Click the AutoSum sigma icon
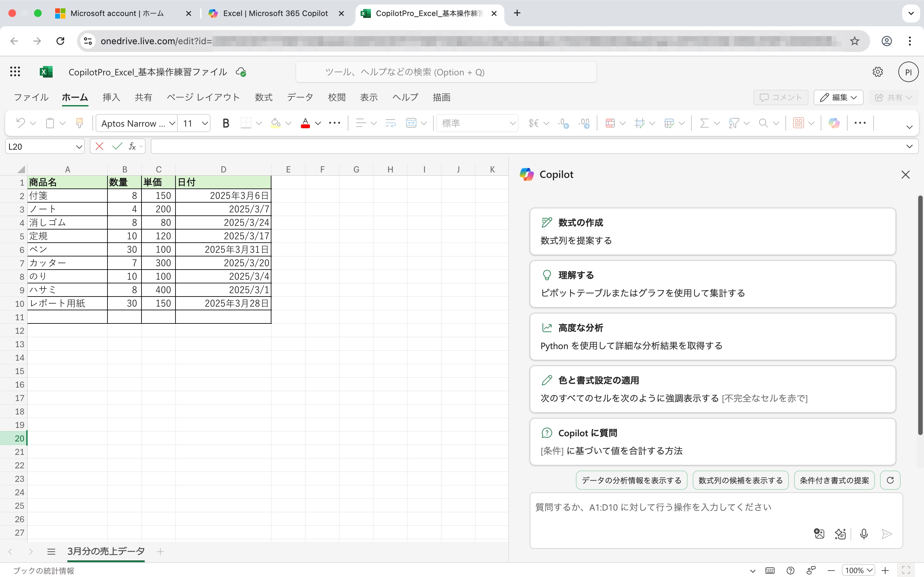 pos(704,123)
